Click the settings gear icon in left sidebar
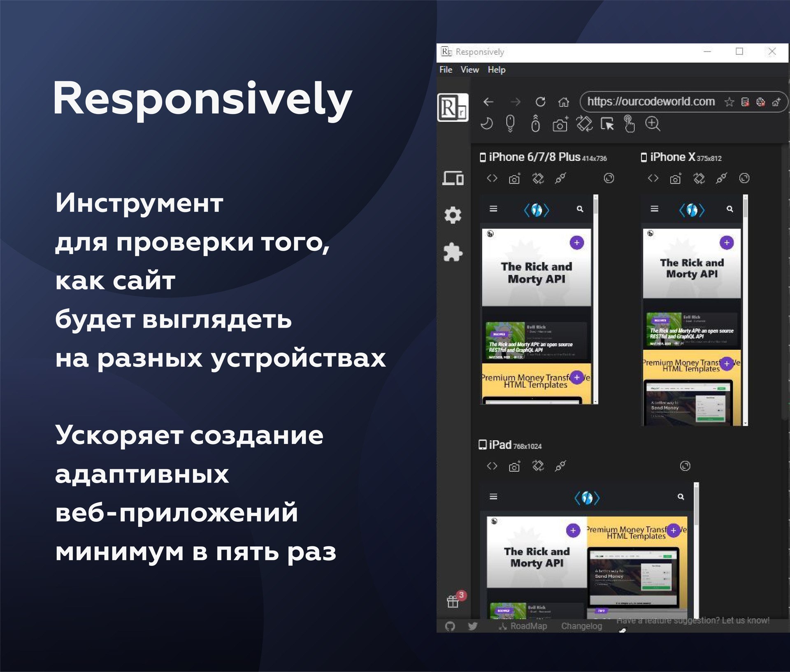 tap(453, 215)
